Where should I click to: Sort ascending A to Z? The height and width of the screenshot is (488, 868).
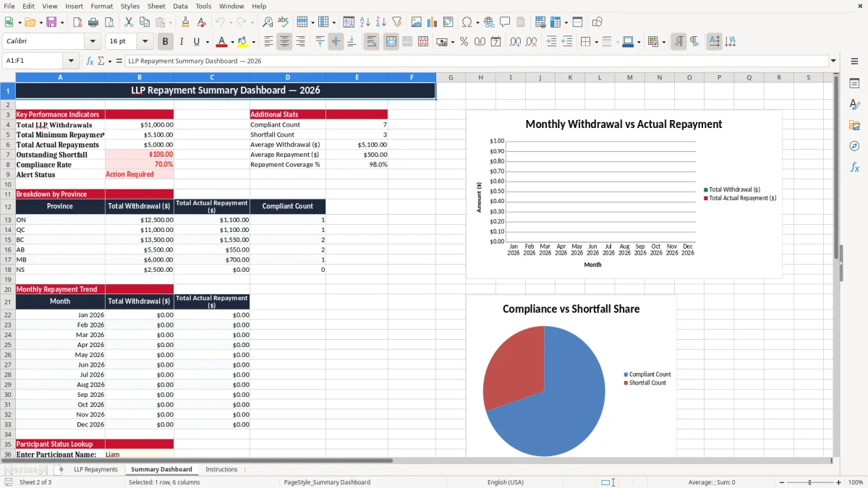(x=365, y=22)
